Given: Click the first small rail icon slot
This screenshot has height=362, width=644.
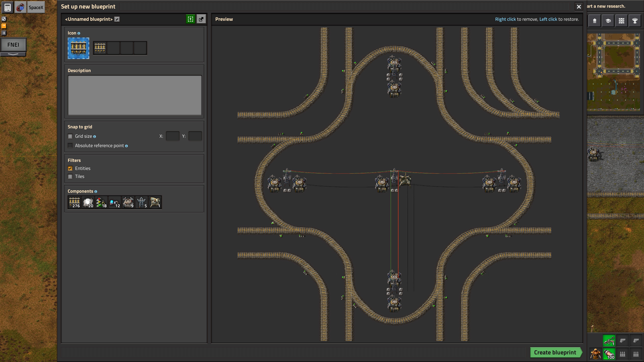Looking at the screenshot, I should 100,48.
